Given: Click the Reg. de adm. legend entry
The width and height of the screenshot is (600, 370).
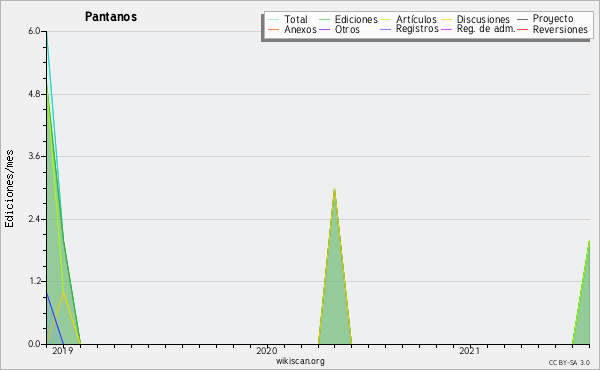Looking at the screenshot, I should (486, 29).
